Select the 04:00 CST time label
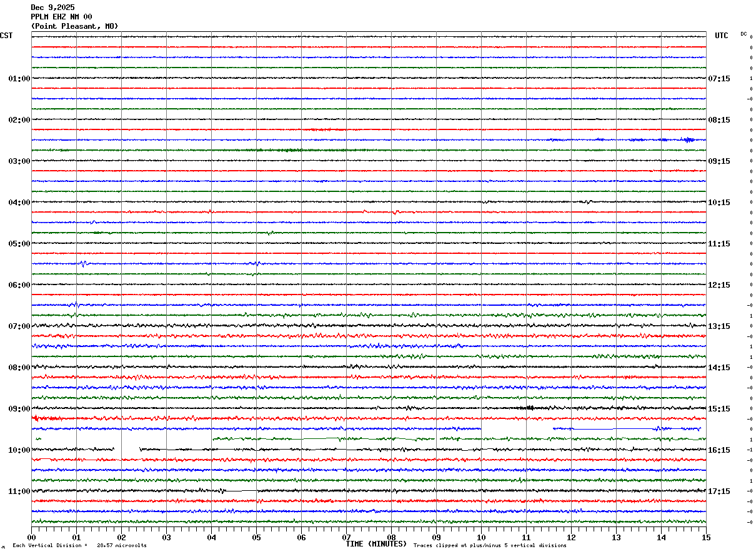 19,203
